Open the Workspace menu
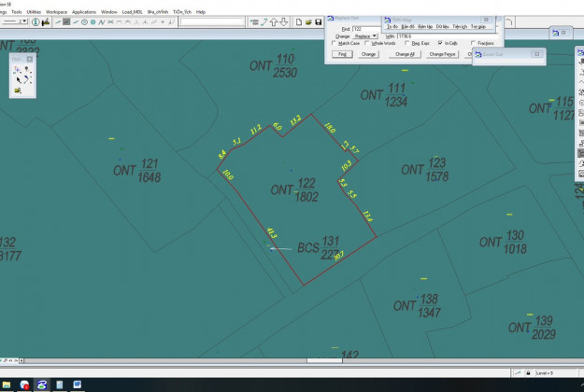584x392 pixels. (x=56, y=11)
